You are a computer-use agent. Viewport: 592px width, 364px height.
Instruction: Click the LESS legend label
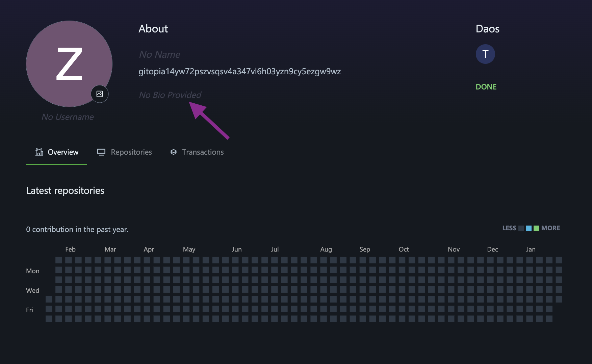pyautogui.click(x=509, y=228)
